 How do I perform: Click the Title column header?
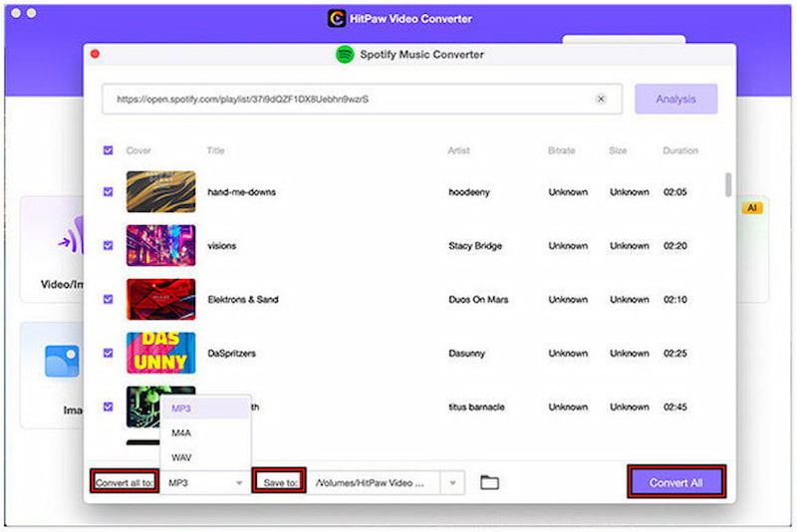[215, 150]
